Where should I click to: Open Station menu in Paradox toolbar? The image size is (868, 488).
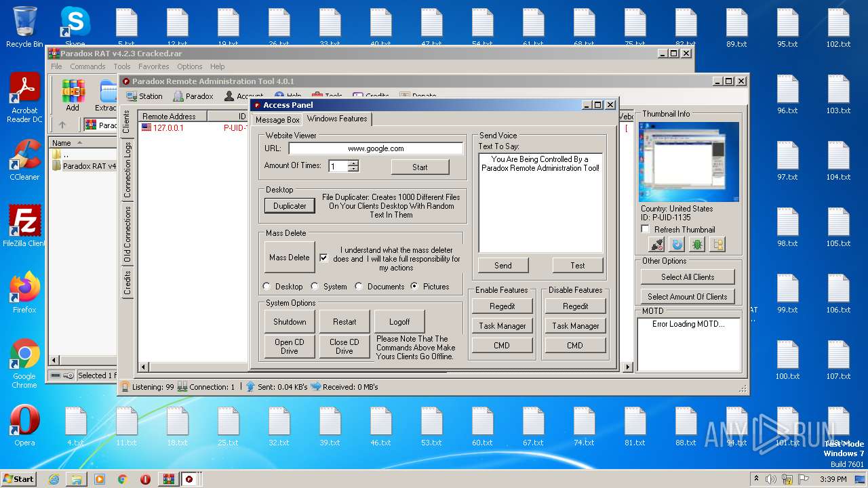click(144, 96)
